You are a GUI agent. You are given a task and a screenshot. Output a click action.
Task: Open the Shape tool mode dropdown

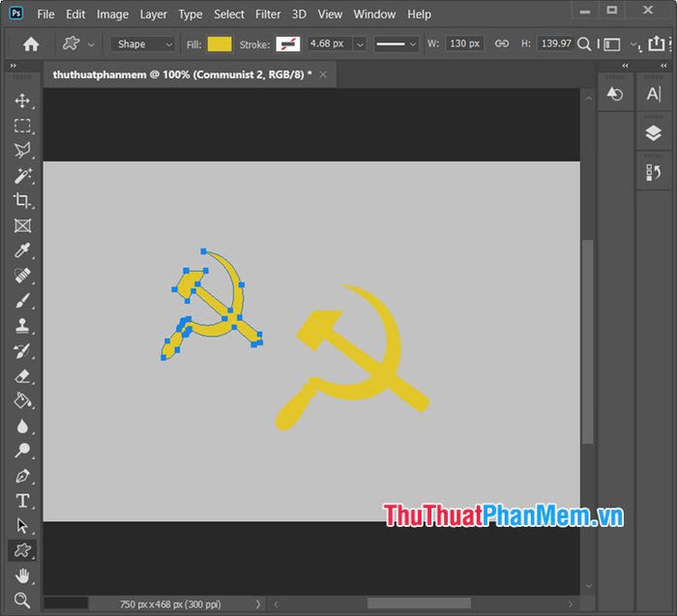[142, 44]
